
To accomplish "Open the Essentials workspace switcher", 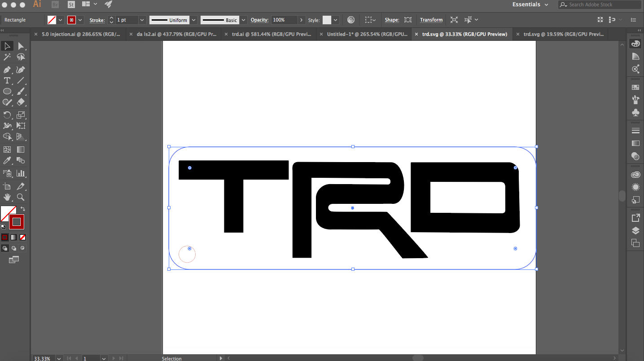I will pyautogui.click(x=530, y=4).
